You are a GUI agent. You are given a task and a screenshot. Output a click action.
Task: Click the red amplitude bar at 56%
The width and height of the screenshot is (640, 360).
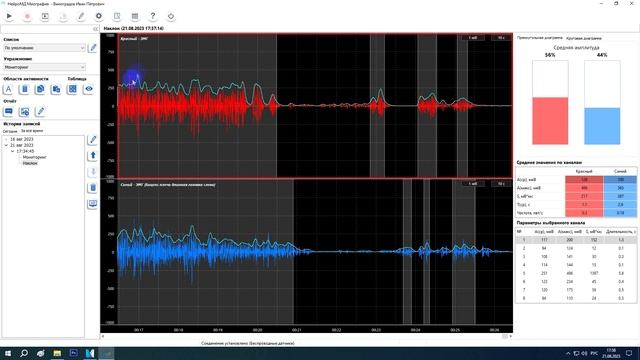click(550, 121)
